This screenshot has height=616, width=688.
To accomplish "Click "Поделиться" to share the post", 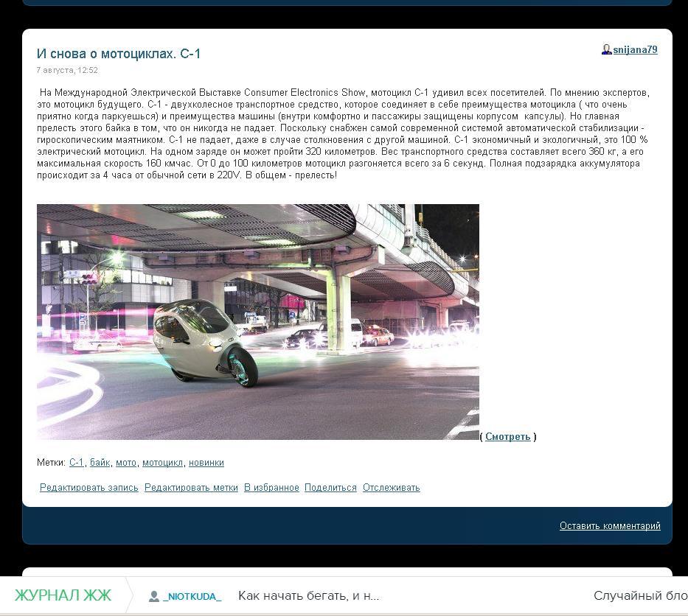I will (330, 488).
